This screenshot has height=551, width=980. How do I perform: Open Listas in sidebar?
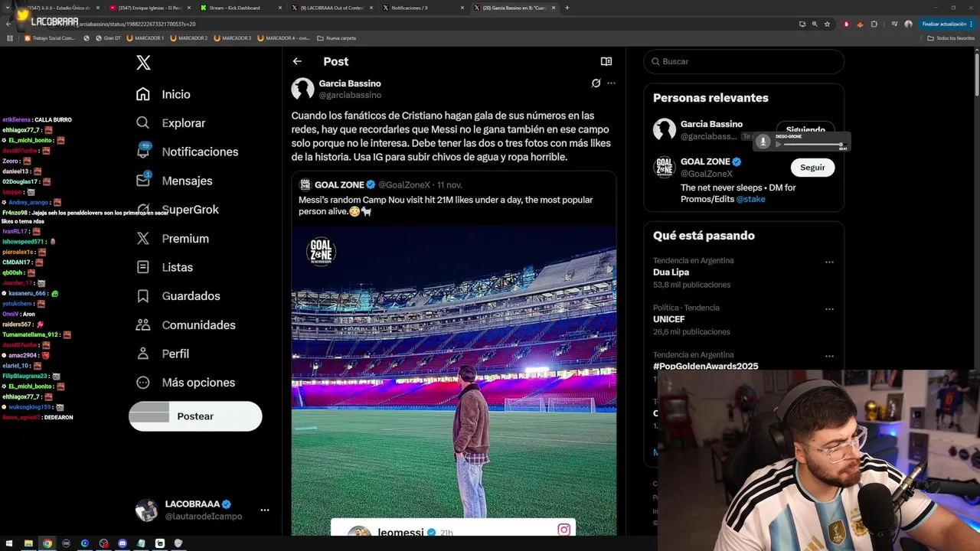(164, 267)
